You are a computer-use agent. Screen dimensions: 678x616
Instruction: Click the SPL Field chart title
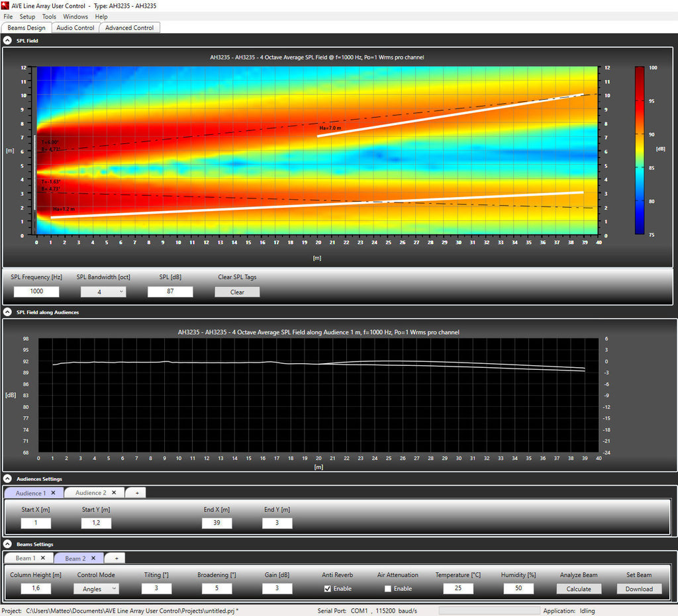point(317,57)
